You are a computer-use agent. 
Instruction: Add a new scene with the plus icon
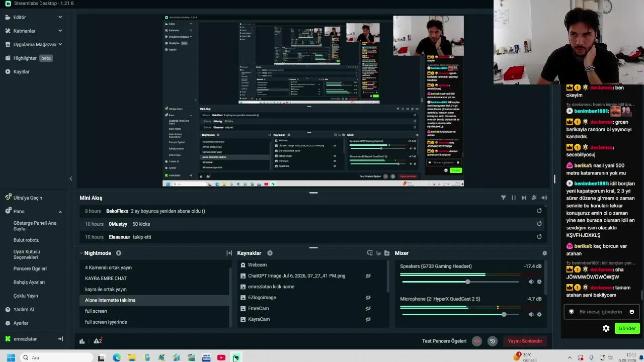119,253
